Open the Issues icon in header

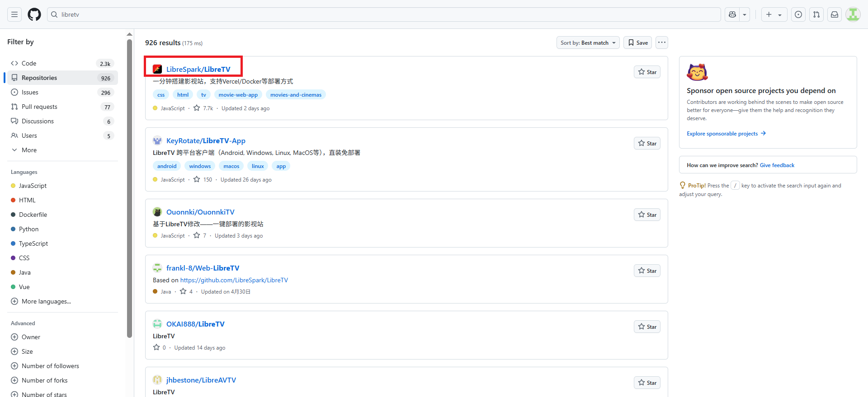[798, 14]
